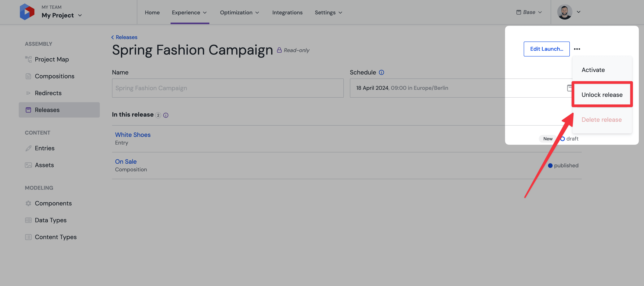Click the In this release info icon

click(x=166, y=115)
